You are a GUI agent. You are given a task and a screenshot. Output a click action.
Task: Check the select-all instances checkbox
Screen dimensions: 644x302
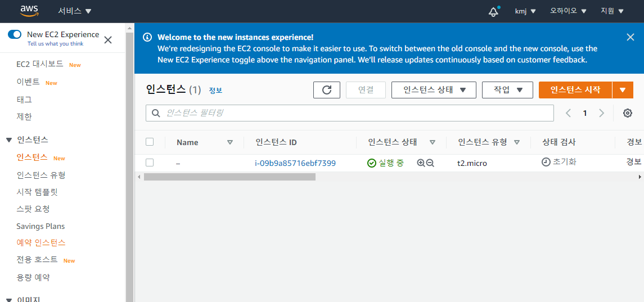pyautogui.click(x=150, y=142)
